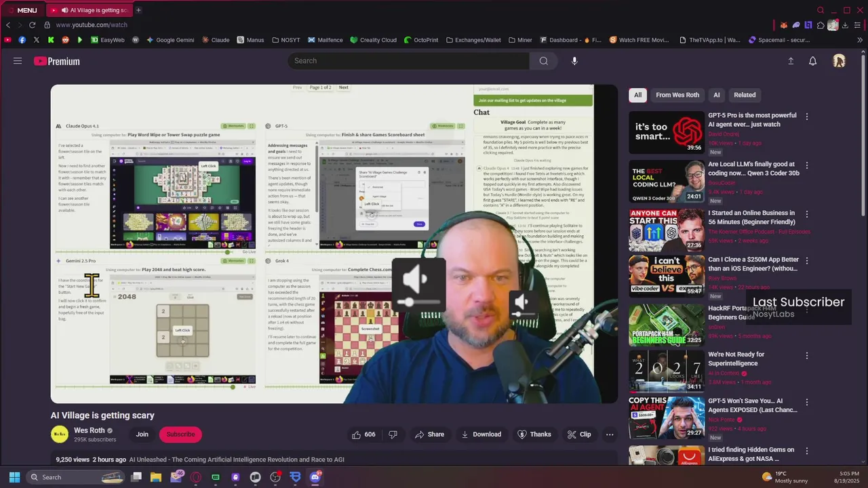Image resolution: width=868 pixels, height=488 pixels.
Task: Open the account avatar menu
Action: [x=839, y=61]
